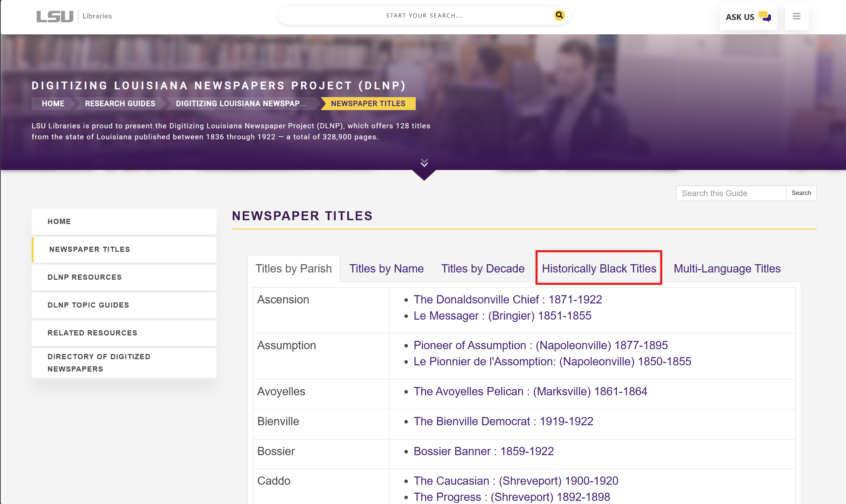Click the Search guide button
Image resolution: width=846 pixels, height=504 pixels.
[x=801, y=193]
